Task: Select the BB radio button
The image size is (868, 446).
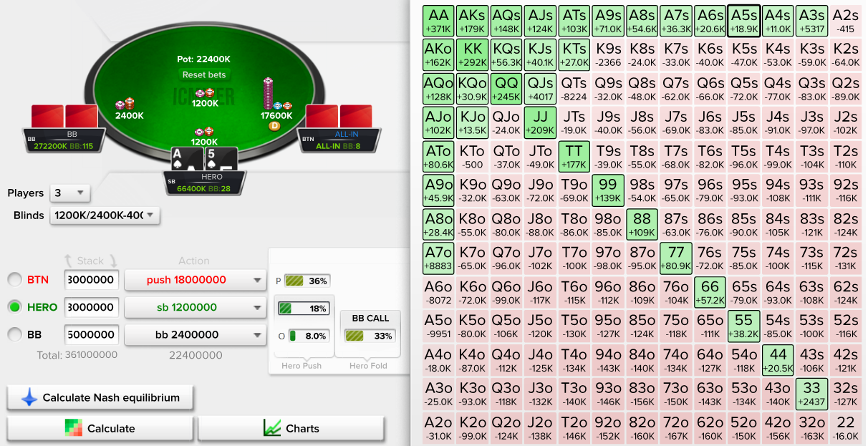Action: click(14, 334)
